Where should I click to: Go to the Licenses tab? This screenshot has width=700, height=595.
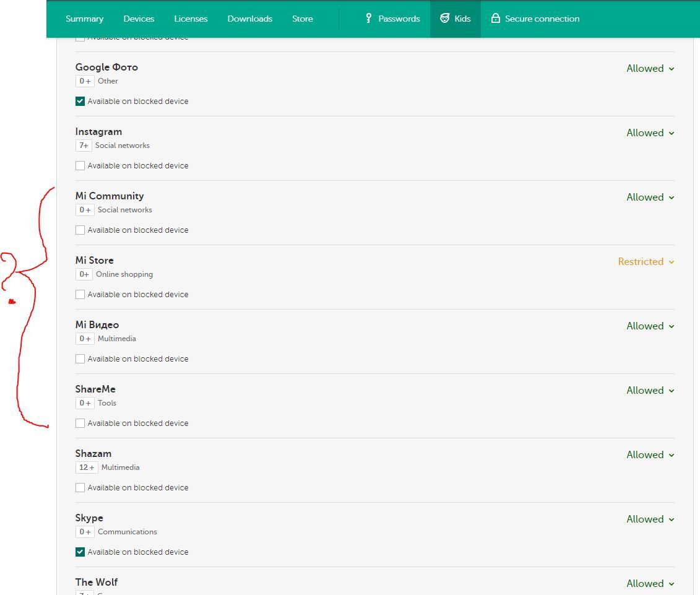191,19
